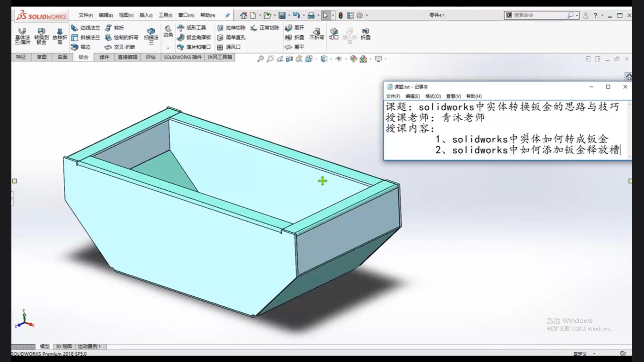
Task: Choose the Miter Flange tool (斜接法兰)
Action: pos(86,38)
